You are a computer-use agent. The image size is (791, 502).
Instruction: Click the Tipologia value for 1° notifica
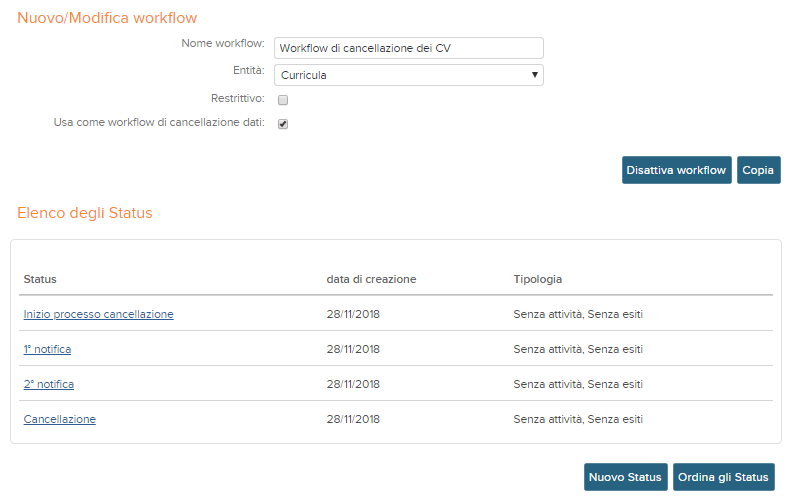[x=578, y=349]
